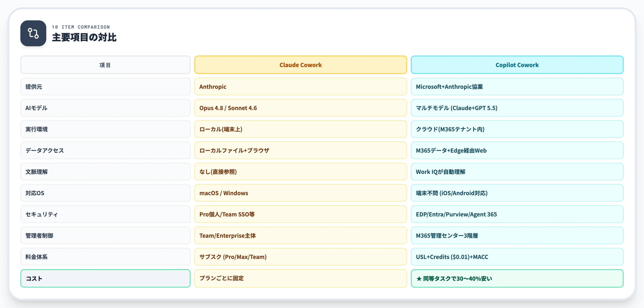Viewport: 644px width, 308px height.
Task: Click the macOS / Windows cell
Action: pyautogui.click(x=300, y=193)
